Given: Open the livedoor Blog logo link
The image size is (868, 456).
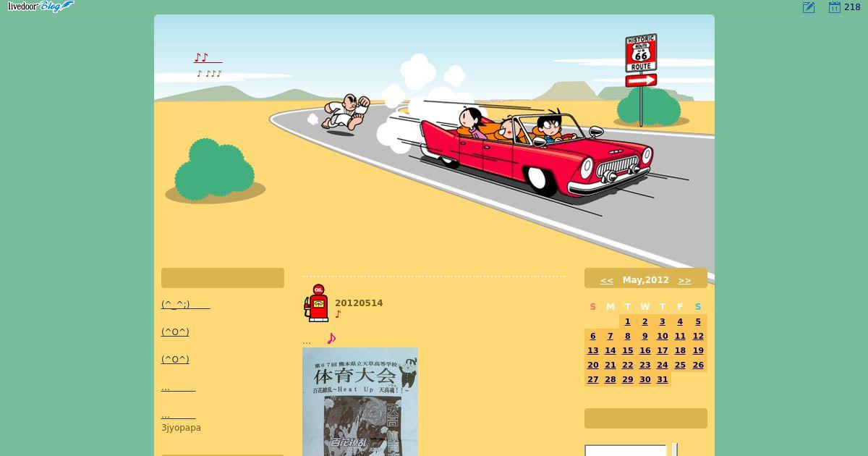Looking at the screenshot, I should (x=41, y=7).
